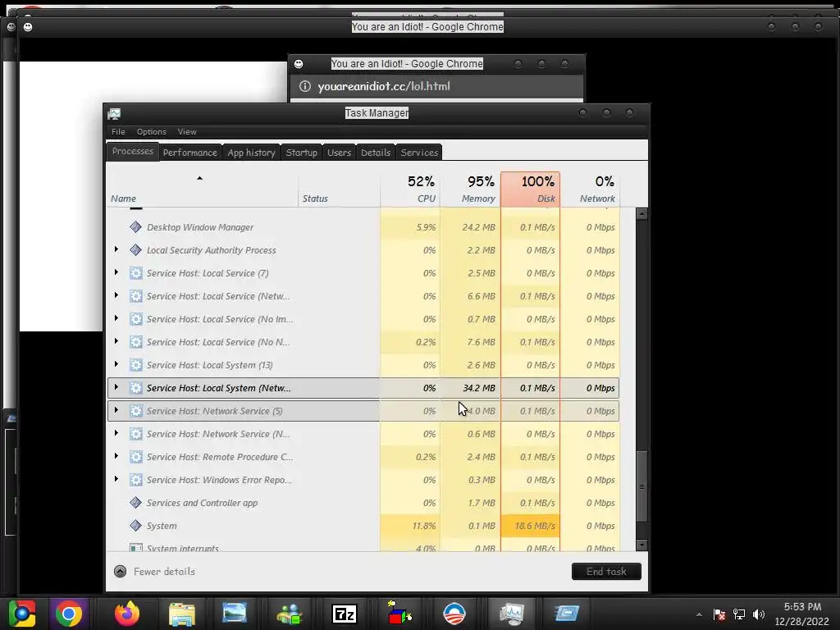Switch to the Startup tab
This screenshot has height=630, width=840.
tap(302, 153)
